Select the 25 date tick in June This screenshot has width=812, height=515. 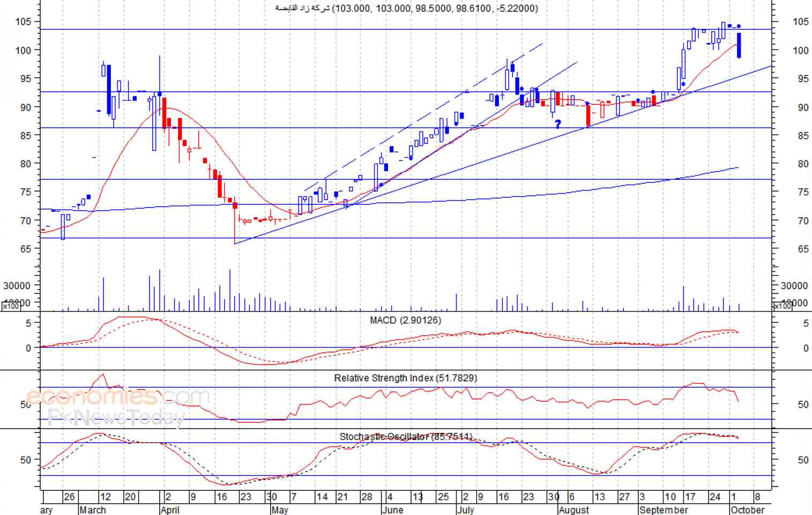click(x=443, y=497)
